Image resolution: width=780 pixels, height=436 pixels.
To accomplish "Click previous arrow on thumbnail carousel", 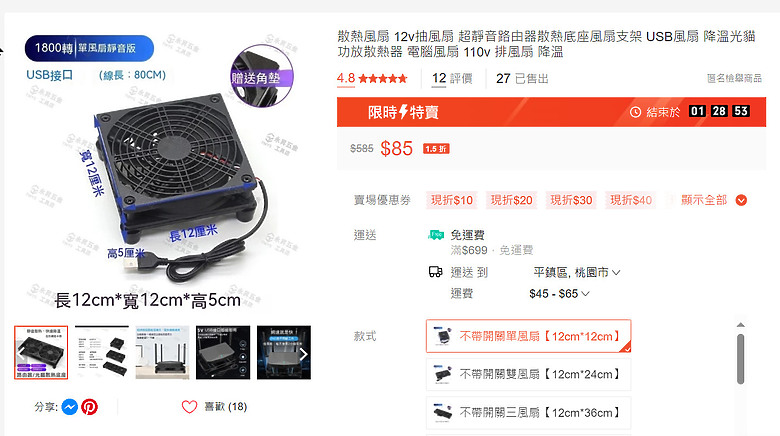I will [x=21, y=354].
